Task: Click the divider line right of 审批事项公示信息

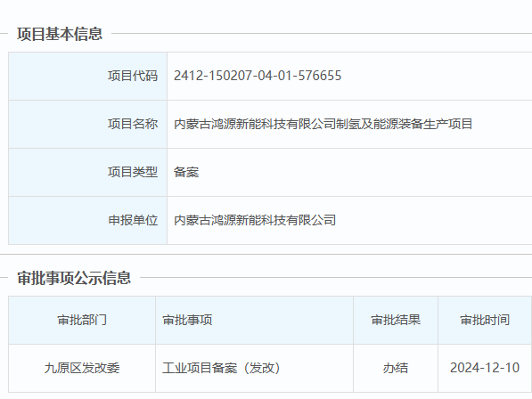Action: pos(336,277)
